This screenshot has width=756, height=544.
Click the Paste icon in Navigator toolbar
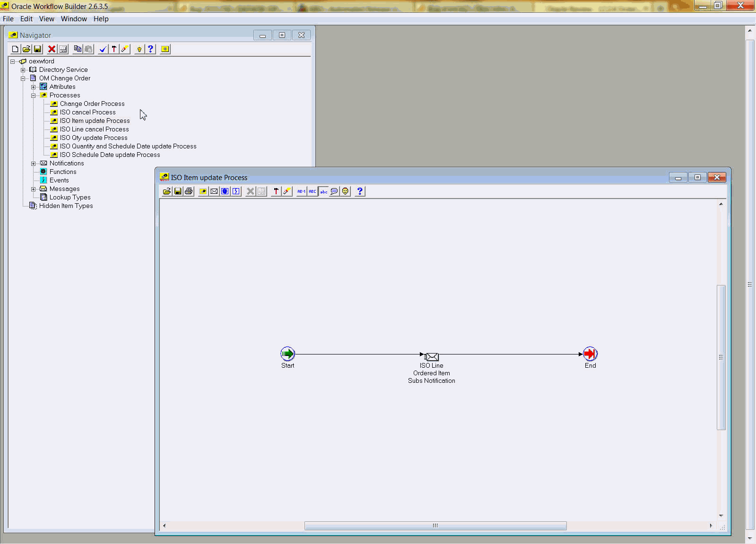tap(88, 49)
